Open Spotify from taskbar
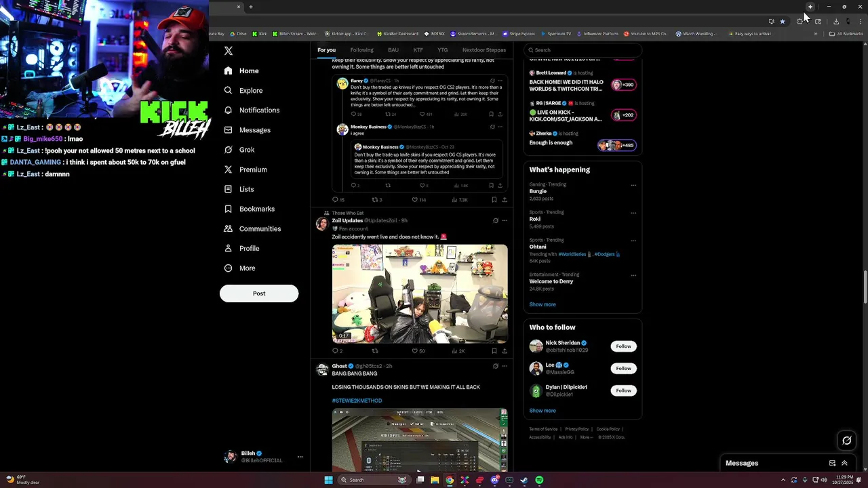 (x=539, y=480)
